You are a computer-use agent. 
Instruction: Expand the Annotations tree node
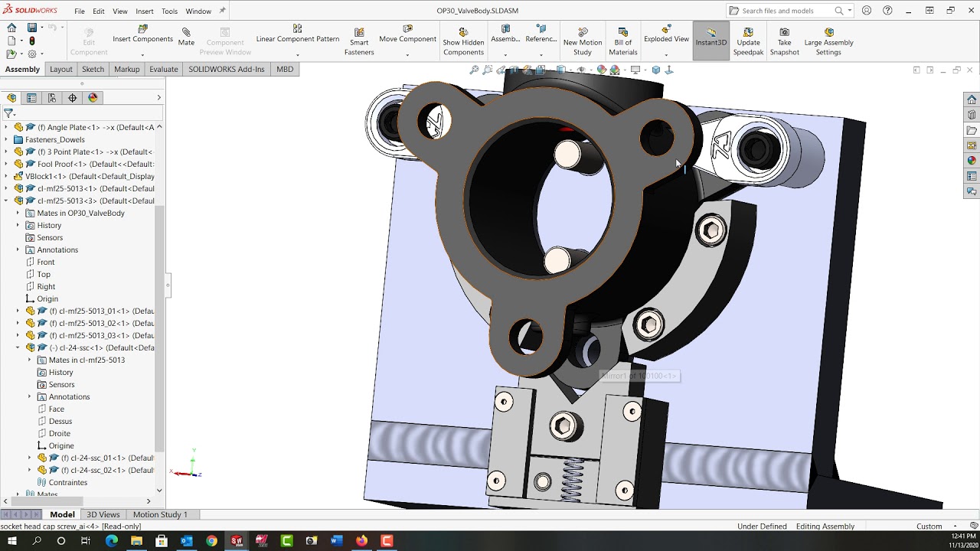[x=18, y=249]
